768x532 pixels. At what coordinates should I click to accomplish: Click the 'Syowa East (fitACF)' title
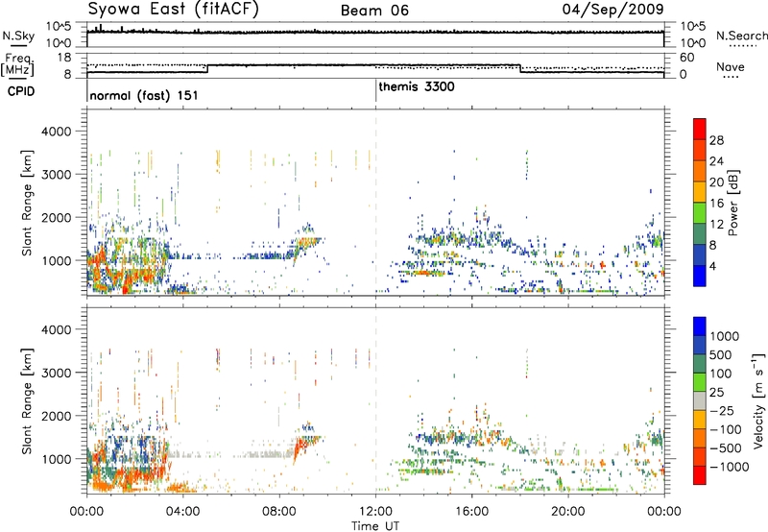click(x=173, y=9)
